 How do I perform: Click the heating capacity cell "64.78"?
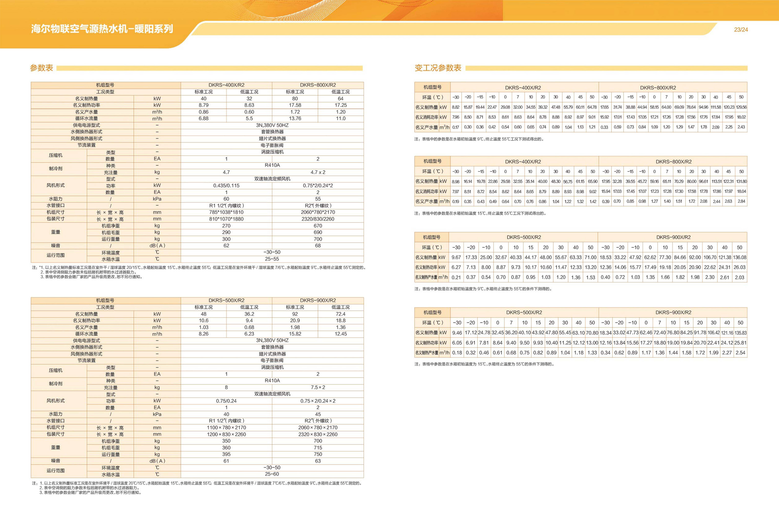(592, 107)
